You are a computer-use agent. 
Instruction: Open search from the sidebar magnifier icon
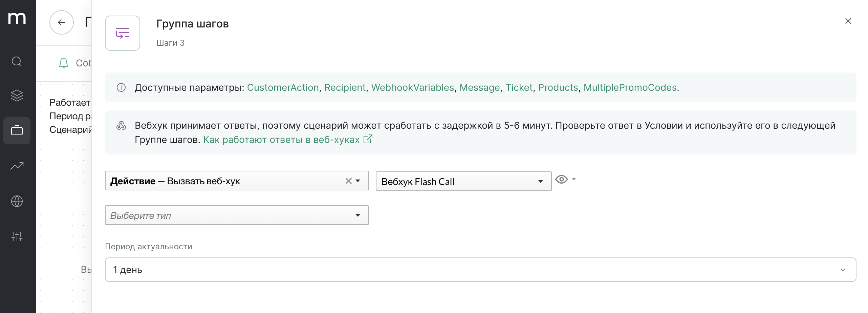click(17, 61)
